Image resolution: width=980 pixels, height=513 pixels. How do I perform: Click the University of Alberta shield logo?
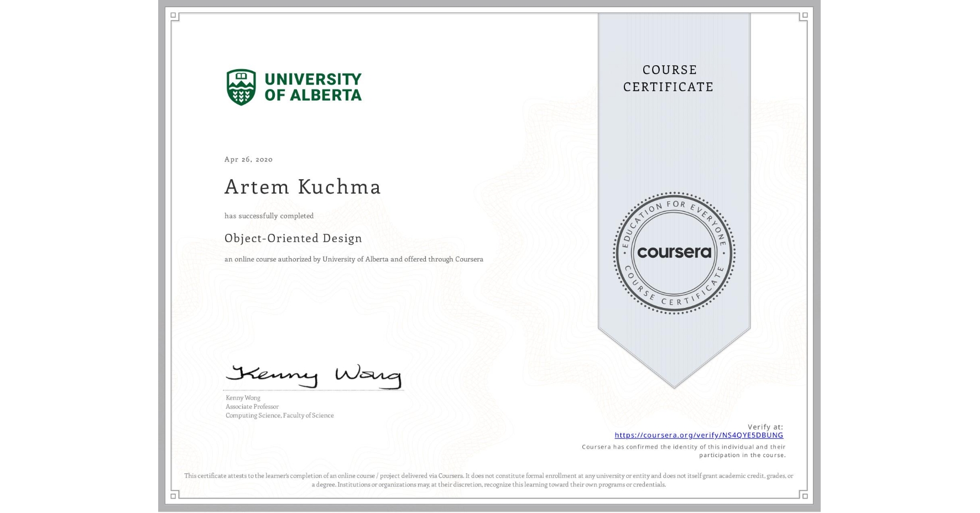pyautogui.click(x=242, y=87)
